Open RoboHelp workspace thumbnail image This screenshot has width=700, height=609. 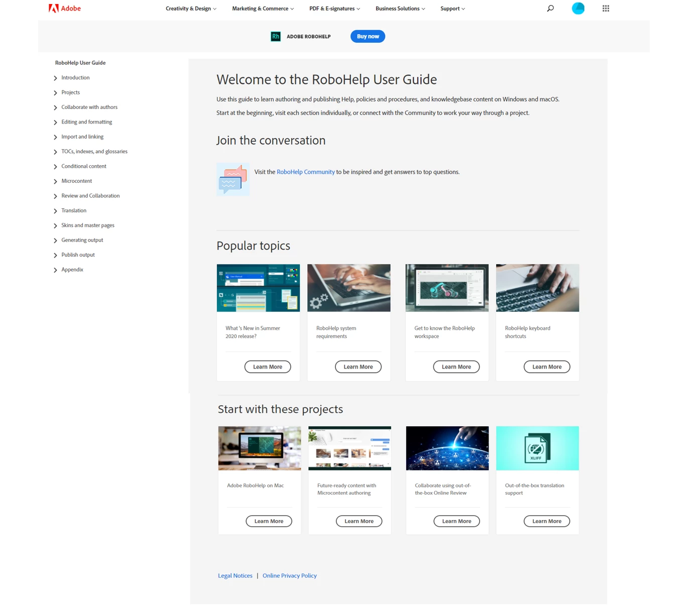coord(447,288)
